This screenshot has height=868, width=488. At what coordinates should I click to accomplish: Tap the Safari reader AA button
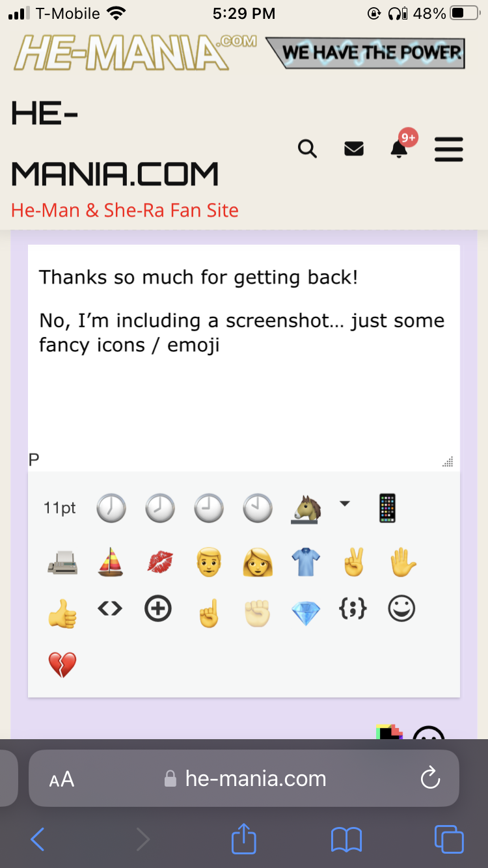pos(62,779)
